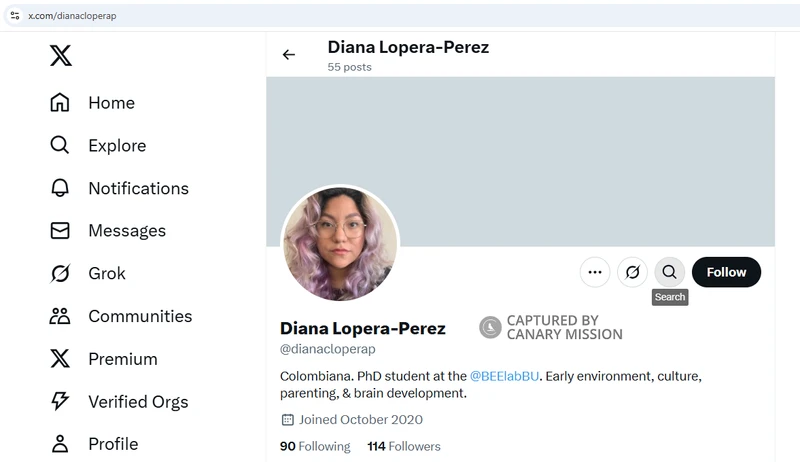
Task: Select the Verified Orgs menu label
Action: (x=138, y=402)
